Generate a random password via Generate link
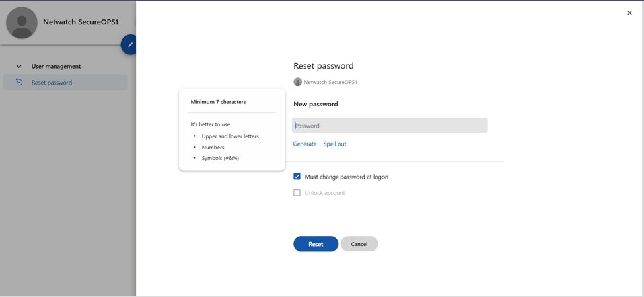The image size is (644, 297). coord(304,144)
